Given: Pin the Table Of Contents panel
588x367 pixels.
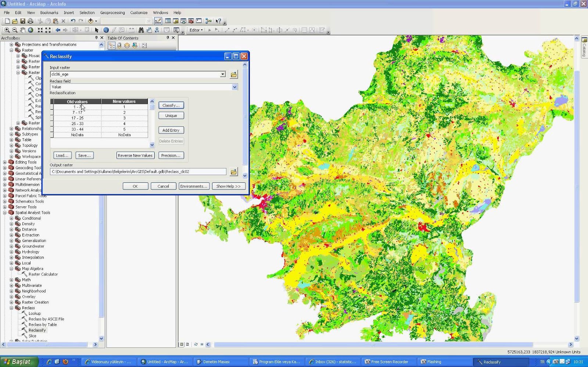Looking at the screenshot, I should [x=168, y=38].
